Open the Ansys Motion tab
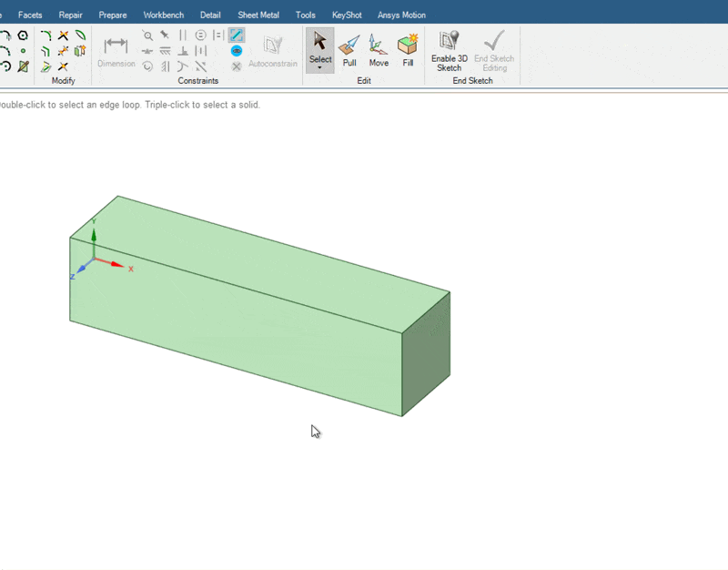 pyautogui.click(x=401, y=15)
